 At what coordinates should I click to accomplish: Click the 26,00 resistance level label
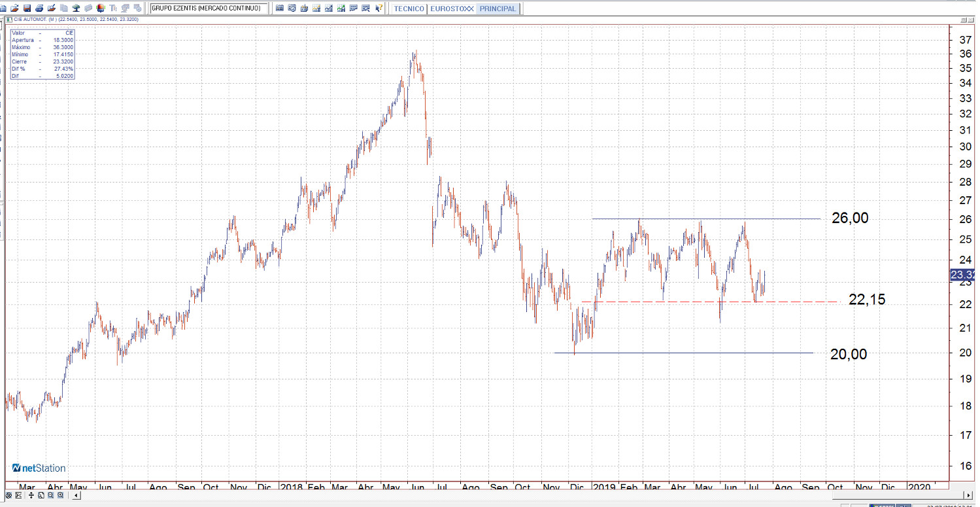click(x=850, y=218)
